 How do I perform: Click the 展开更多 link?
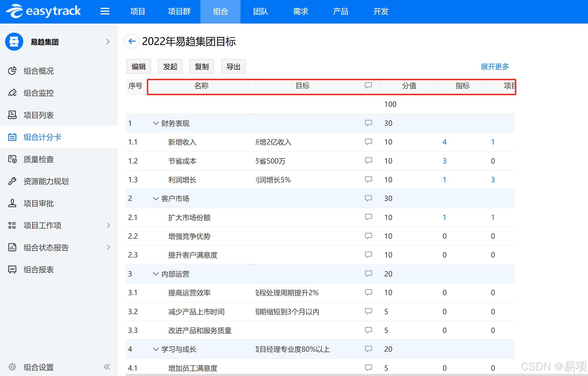(495, 67)
